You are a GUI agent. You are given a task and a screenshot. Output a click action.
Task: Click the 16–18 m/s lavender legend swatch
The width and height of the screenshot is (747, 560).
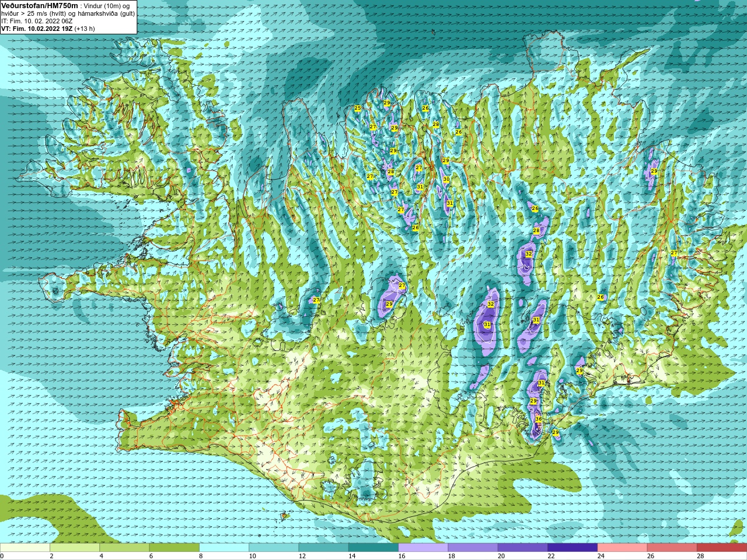[x=423, y=548]
